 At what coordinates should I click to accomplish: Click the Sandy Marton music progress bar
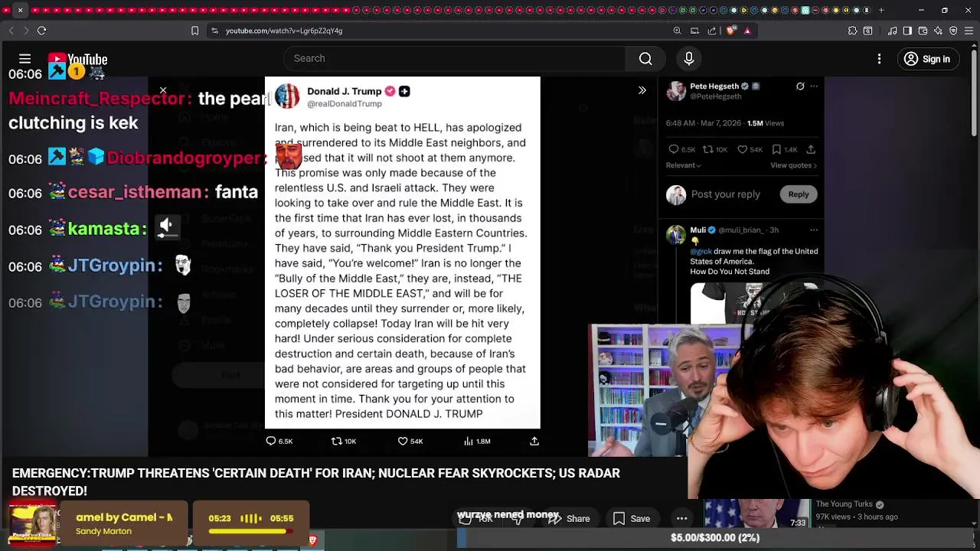tap(250, 531)
